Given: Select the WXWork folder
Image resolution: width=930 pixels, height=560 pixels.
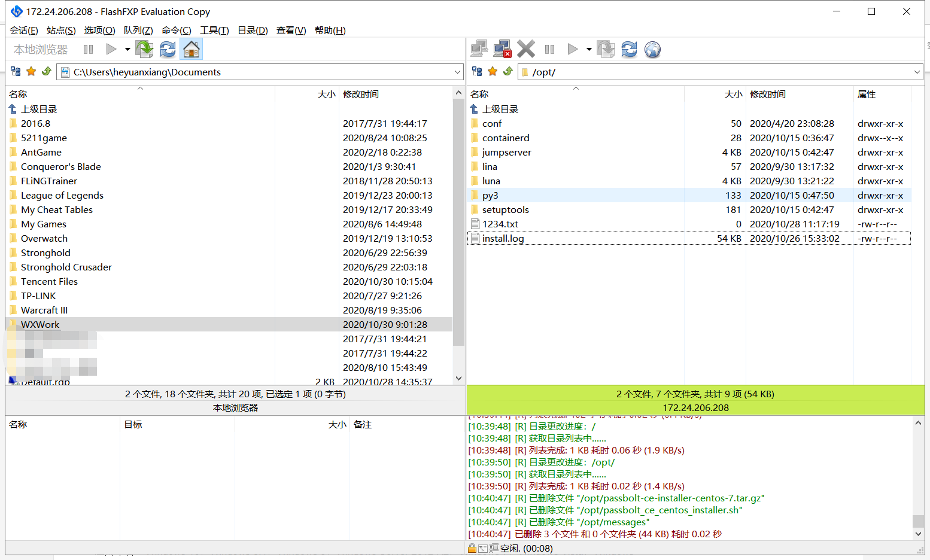Looking at the screenshot, I should (229, 324).
